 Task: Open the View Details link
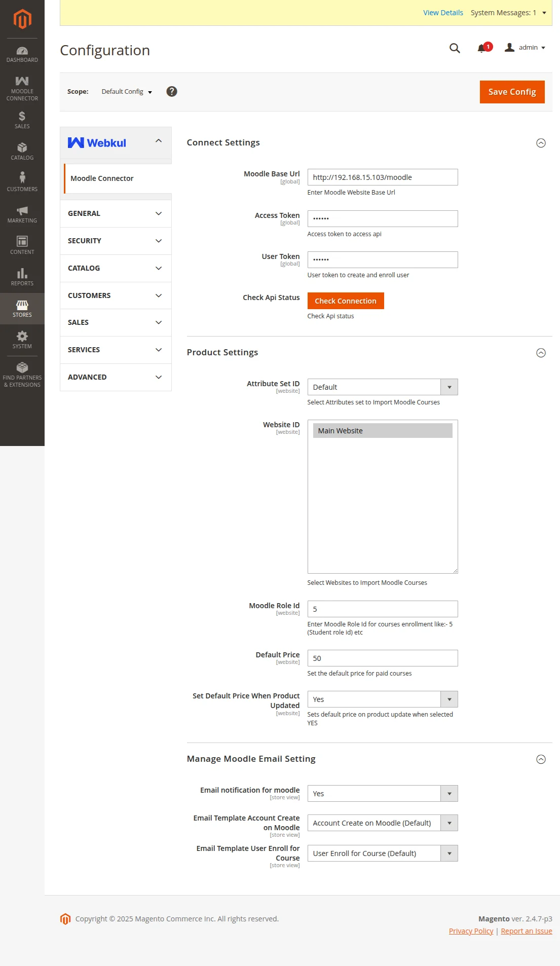click(x=443, y=13)
